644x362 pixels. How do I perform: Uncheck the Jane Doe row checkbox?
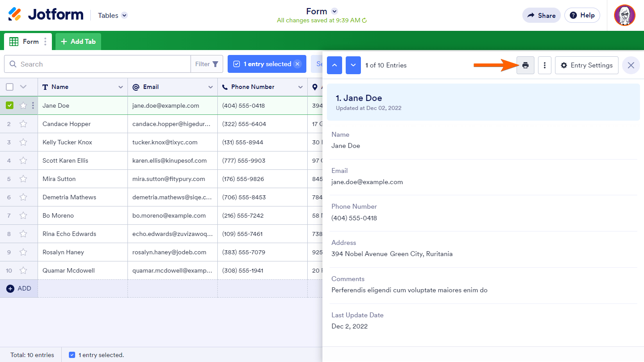10,105
